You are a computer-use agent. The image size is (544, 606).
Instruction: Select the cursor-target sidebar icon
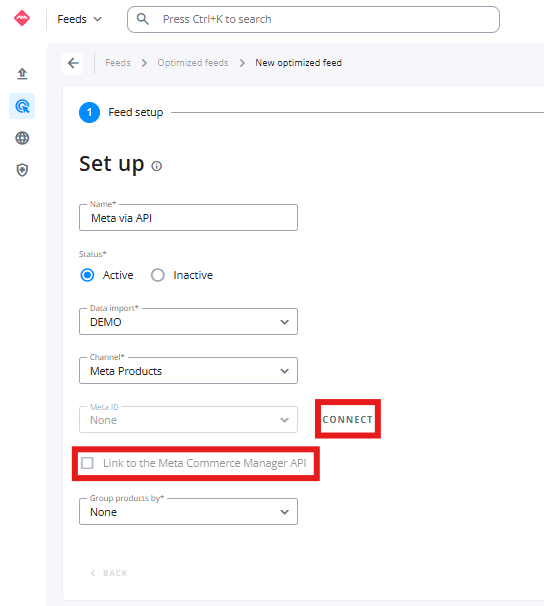coord(22,106)
